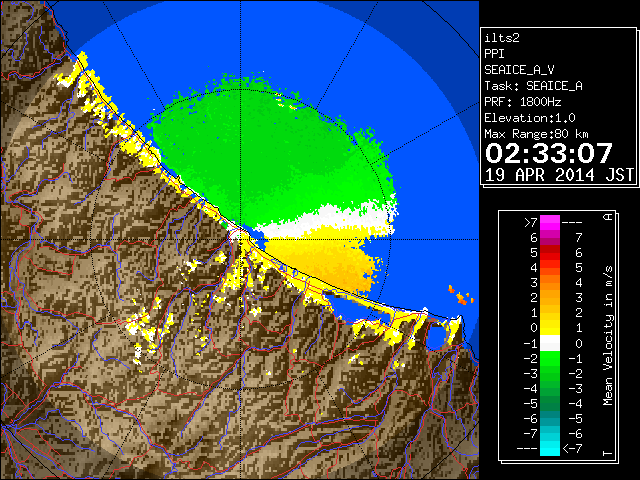Image resolution: width=640 pixels, height=480 pixels.
Task: Pick the yellow swatch on the velocity scale
Action: 550,328
